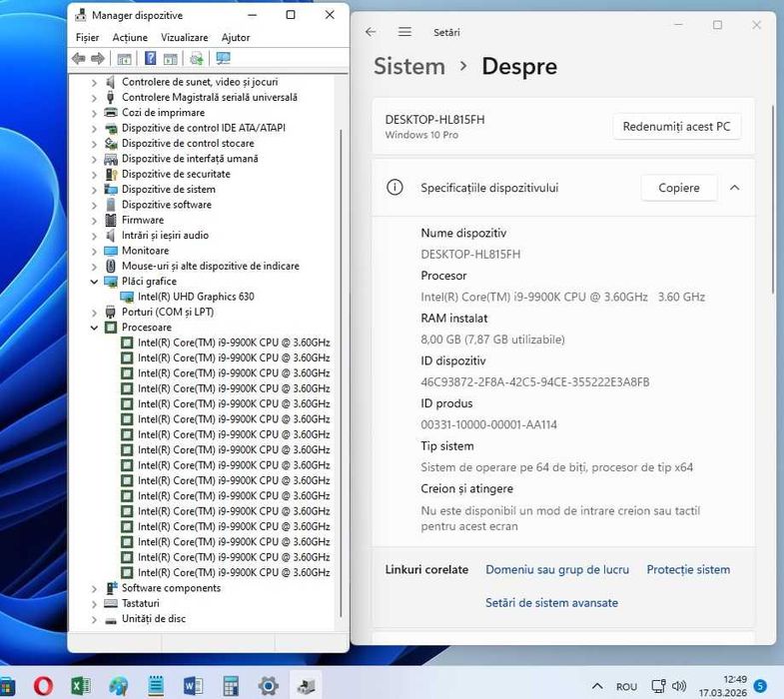Viewport: 784px width, 699px height.
Task: Click the ID dispozitiv value 46C93872-2F8A
Action: tap(535, 382)
